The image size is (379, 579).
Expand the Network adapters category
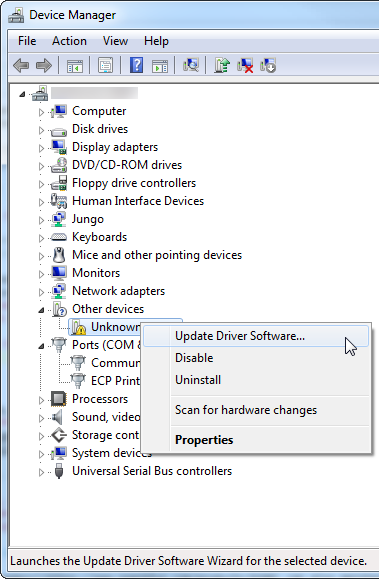(x=41, y=292)
